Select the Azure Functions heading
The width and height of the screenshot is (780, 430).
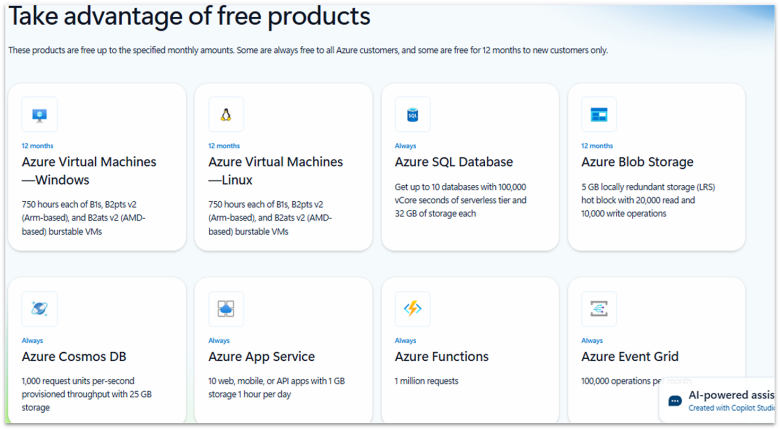pyautogui.click(x=441, y=357)
